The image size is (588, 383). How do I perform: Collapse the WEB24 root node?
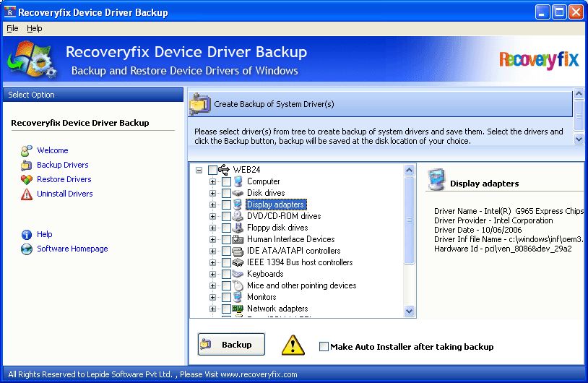tap(199, 170)
